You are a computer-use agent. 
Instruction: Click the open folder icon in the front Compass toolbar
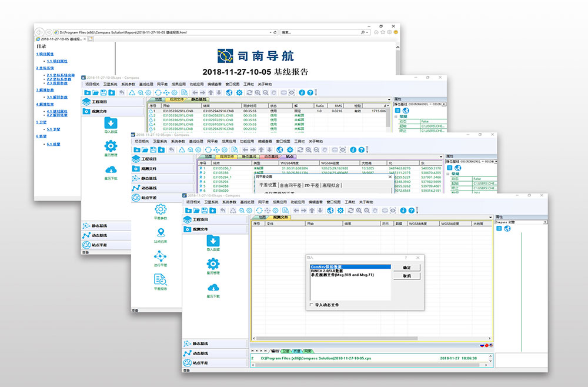tap(196, 211)
